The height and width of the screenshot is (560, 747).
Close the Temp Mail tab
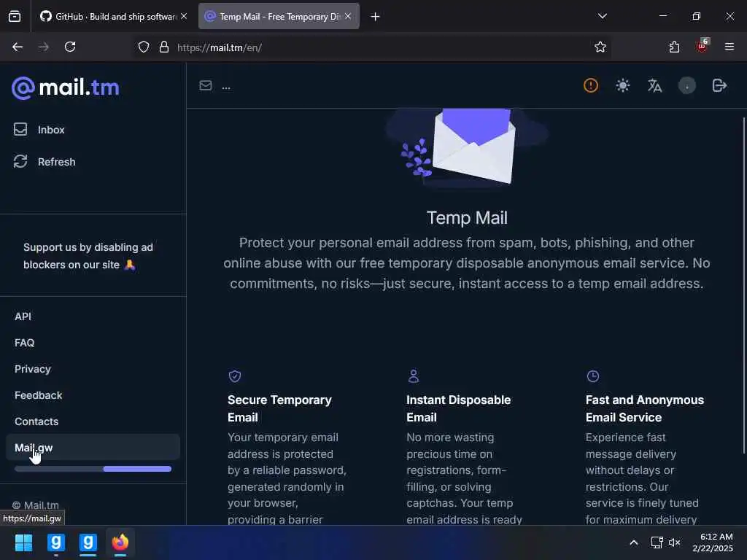click(348, 16)
